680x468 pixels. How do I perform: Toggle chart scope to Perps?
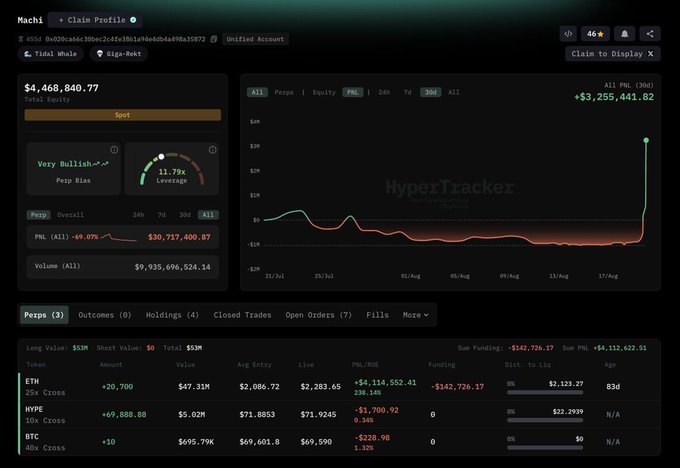coord(284,92)
